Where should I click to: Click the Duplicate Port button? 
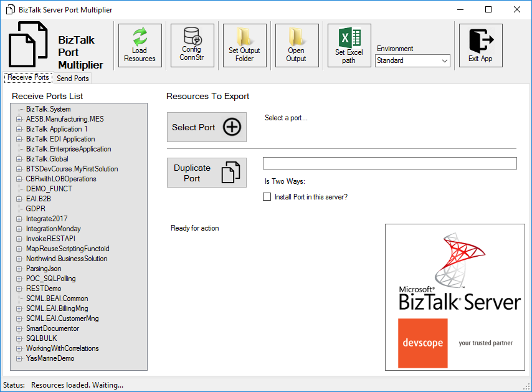coord(207,173)
